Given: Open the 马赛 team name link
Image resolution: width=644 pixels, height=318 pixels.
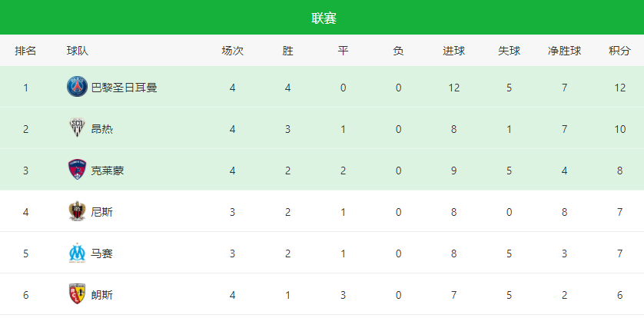Looking at the screenshot, I should pos(102,253).
